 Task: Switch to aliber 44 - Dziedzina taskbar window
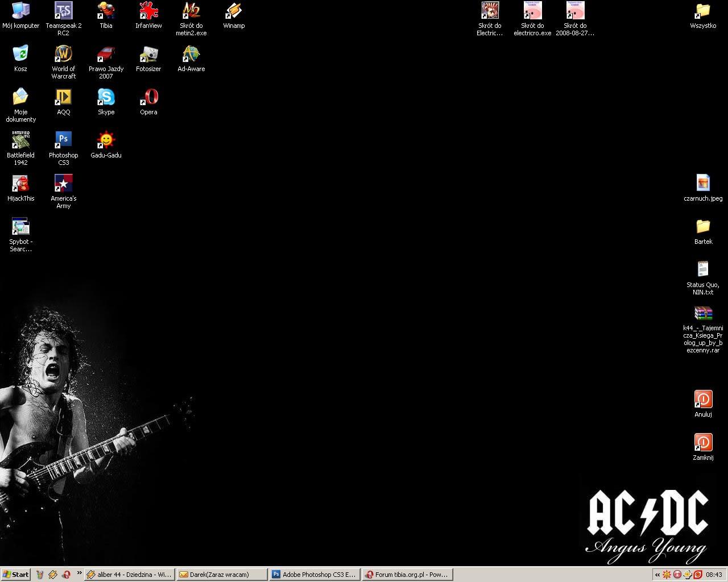pos(129,575)
